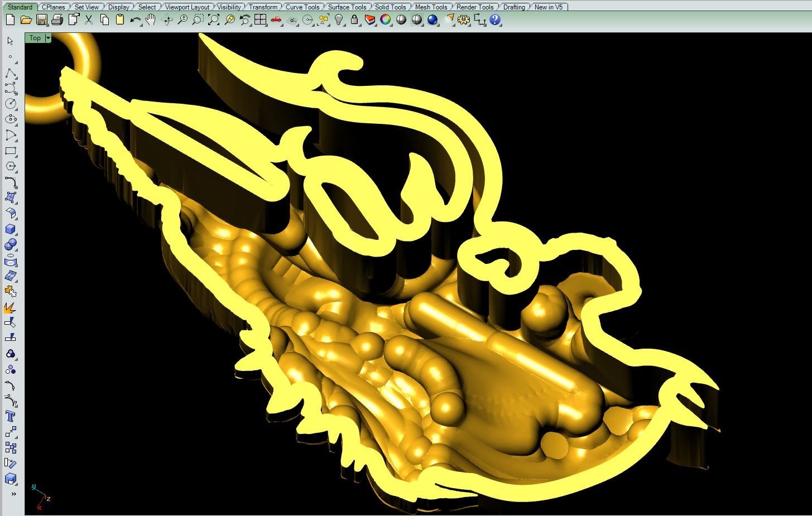Activate the Explode tool
Screen dimensions: 812x516
tap(10, 307)
